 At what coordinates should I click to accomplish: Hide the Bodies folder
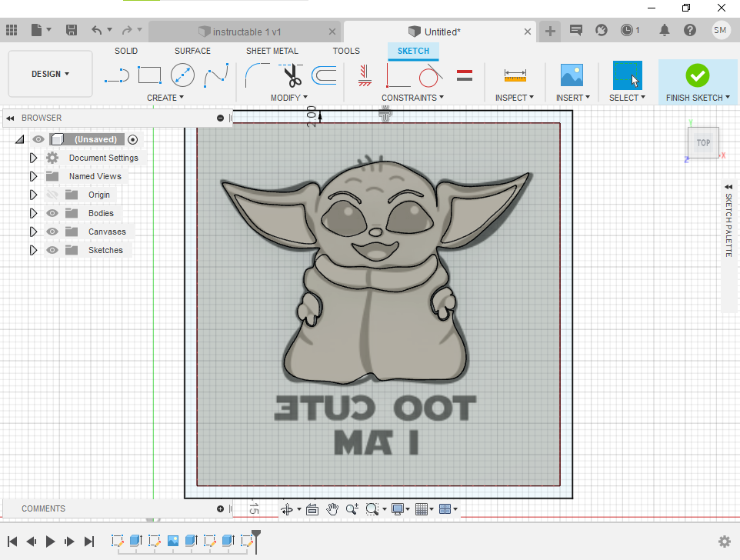click(x=52, y=213)
